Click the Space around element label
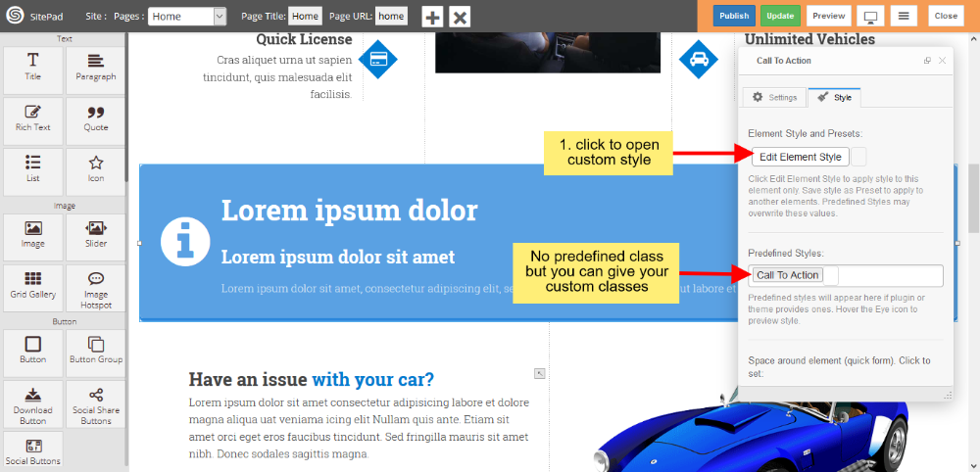Image resolution: width=980 pixels, height=472 pixels. pos(840,367)
